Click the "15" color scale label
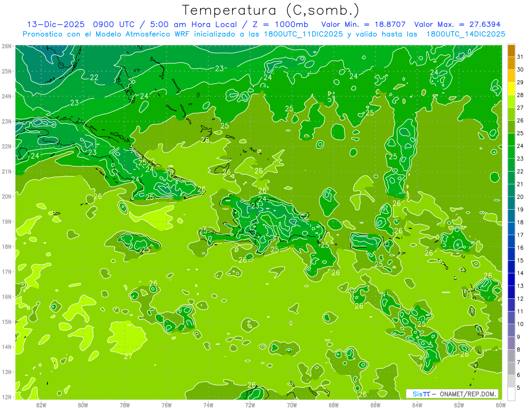The image size is (532, 411). click(x=520, y=260)
